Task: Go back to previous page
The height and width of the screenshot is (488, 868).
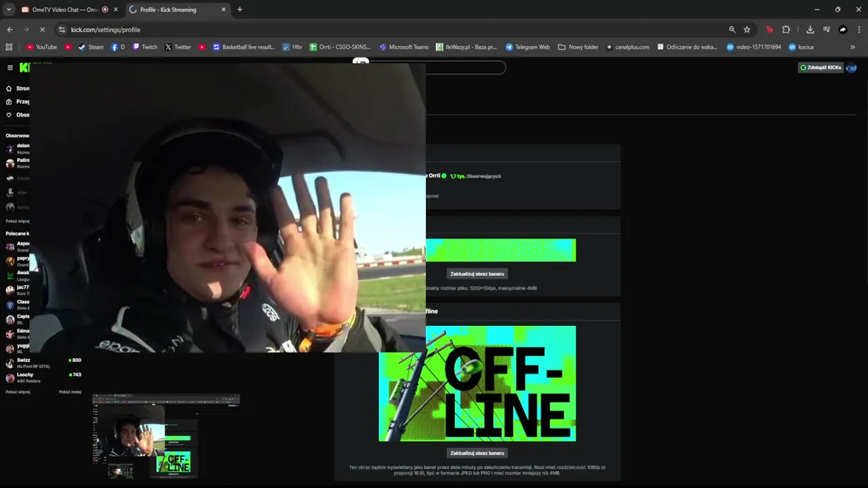Action: coord(9,30)
